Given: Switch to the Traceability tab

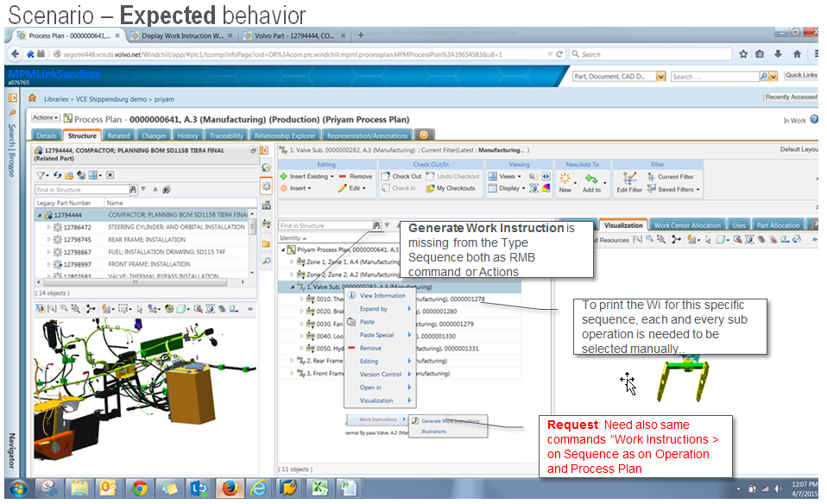Looking at the screenshot, I should coord(226,135).
